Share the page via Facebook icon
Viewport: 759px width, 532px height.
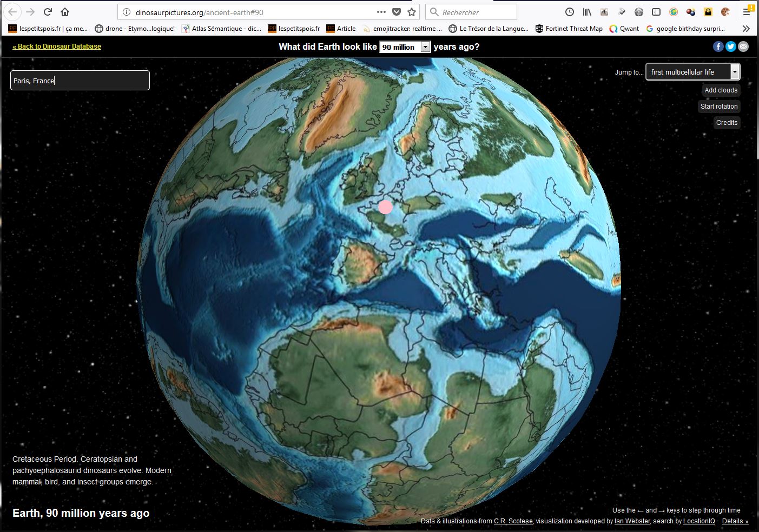pyautogui.click(x=718, y=46)
